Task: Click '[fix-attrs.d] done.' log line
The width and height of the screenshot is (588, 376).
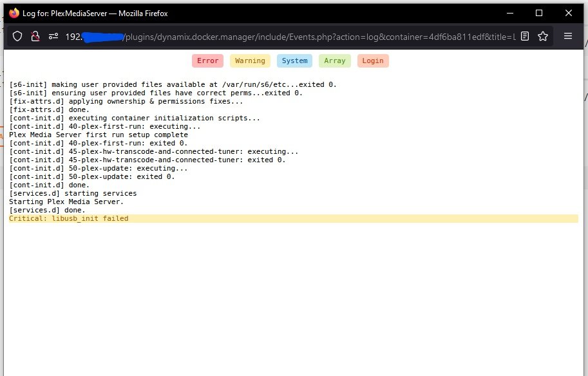Action: (x=50, y=110)
